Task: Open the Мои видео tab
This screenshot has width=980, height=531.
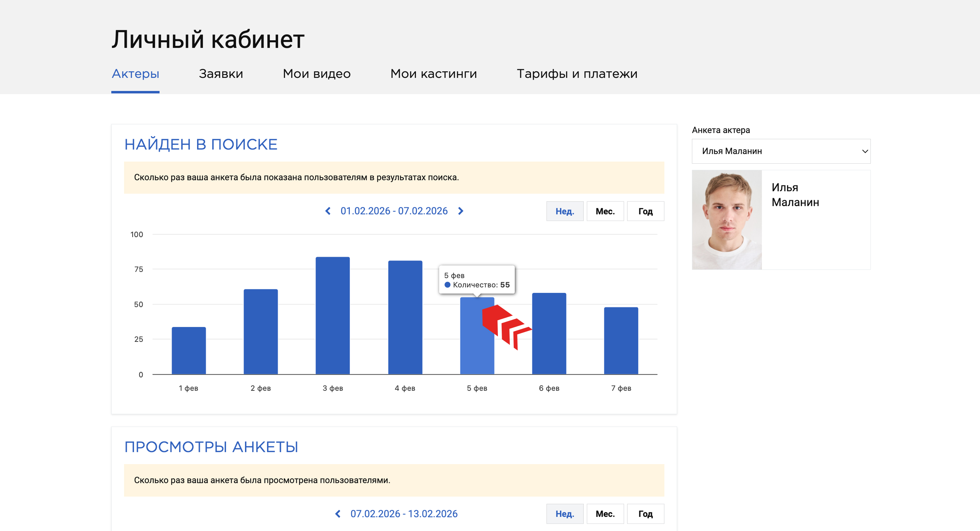Action: pyautogui.click(x=316, y=74)
